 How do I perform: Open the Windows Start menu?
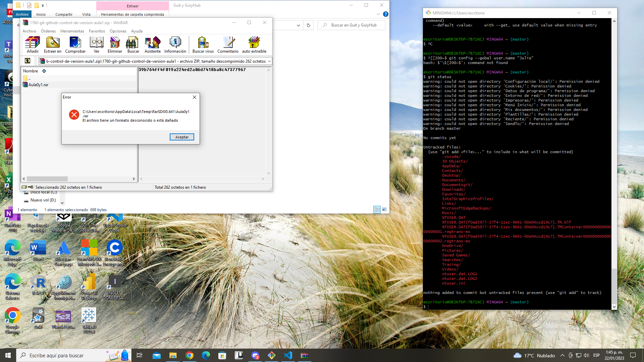point(8,355)
